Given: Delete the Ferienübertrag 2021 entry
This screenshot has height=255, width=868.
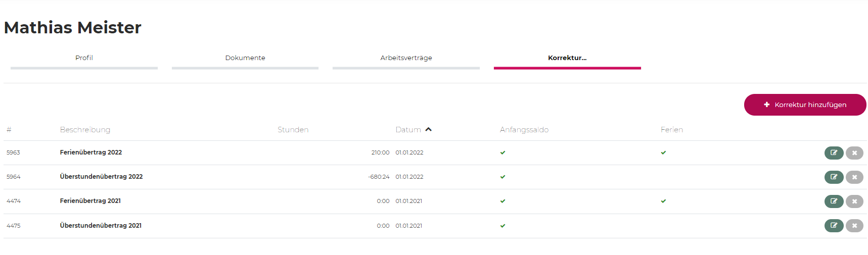Looking at the screenshot, I should coord(854,201).
